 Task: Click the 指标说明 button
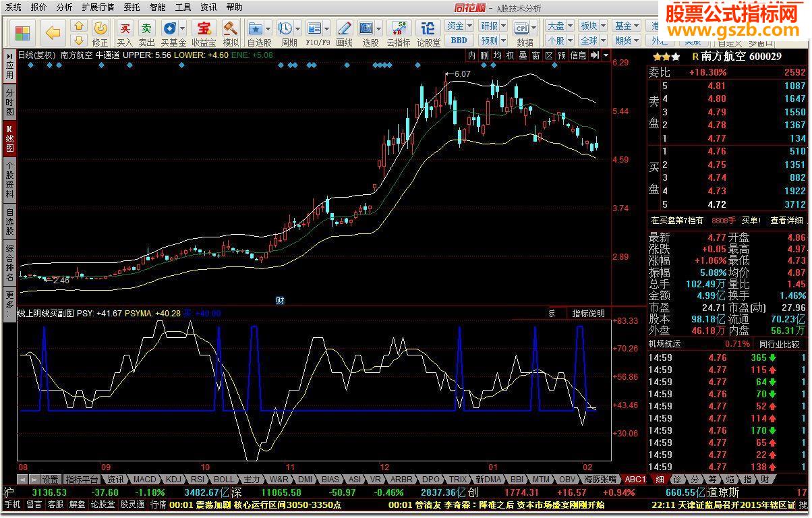coord(589,313)
